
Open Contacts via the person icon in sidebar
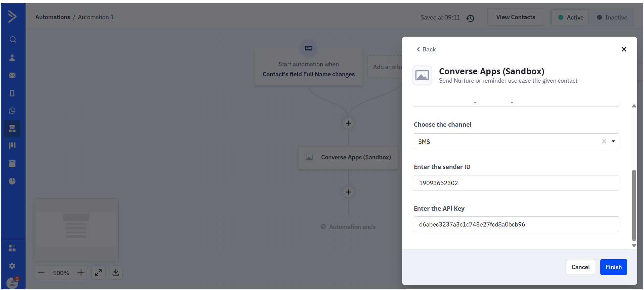12,58
